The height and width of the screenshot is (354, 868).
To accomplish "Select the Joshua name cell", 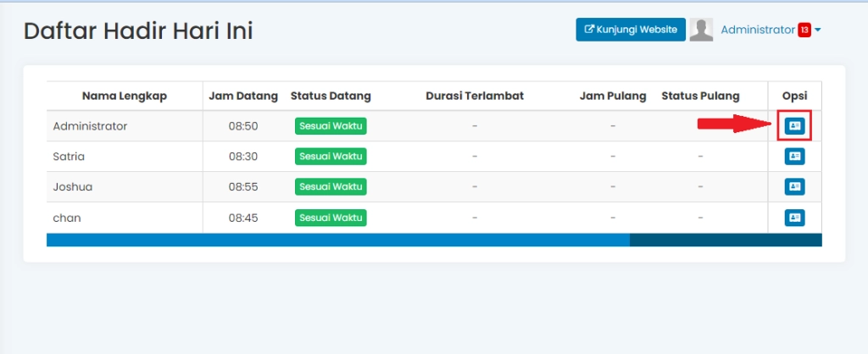I will 125,187.
